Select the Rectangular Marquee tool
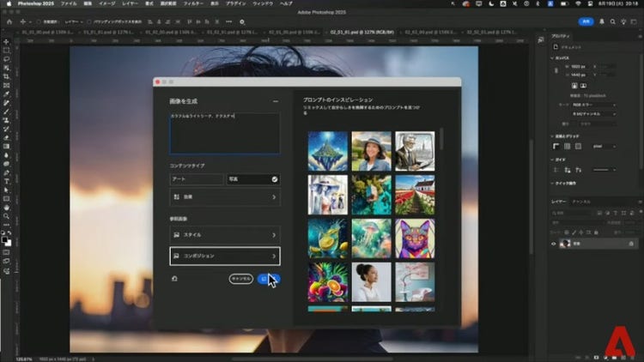 click(6, 51)
